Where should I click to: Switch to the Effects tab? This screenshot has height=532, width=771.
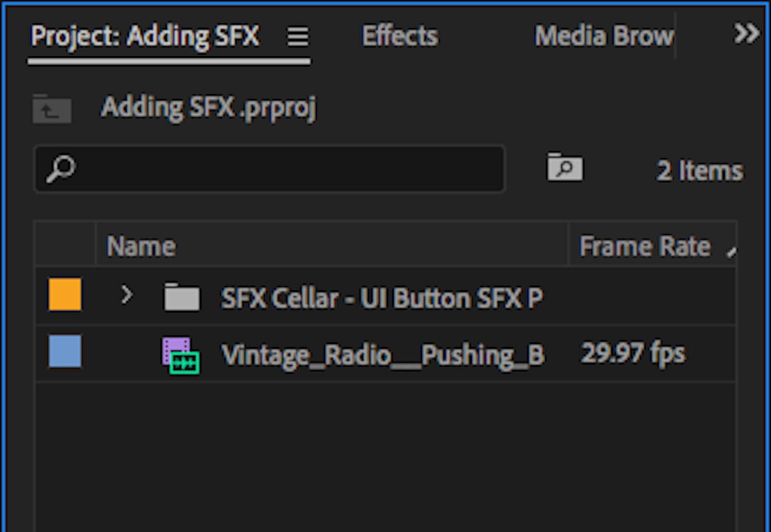400,36
